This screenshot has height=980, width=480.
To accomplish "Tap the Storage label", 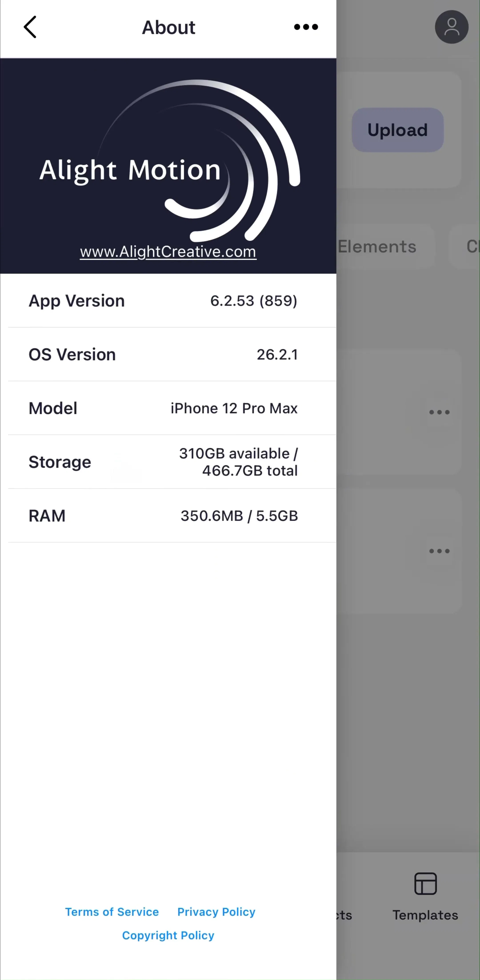I will tap(60, 462).
